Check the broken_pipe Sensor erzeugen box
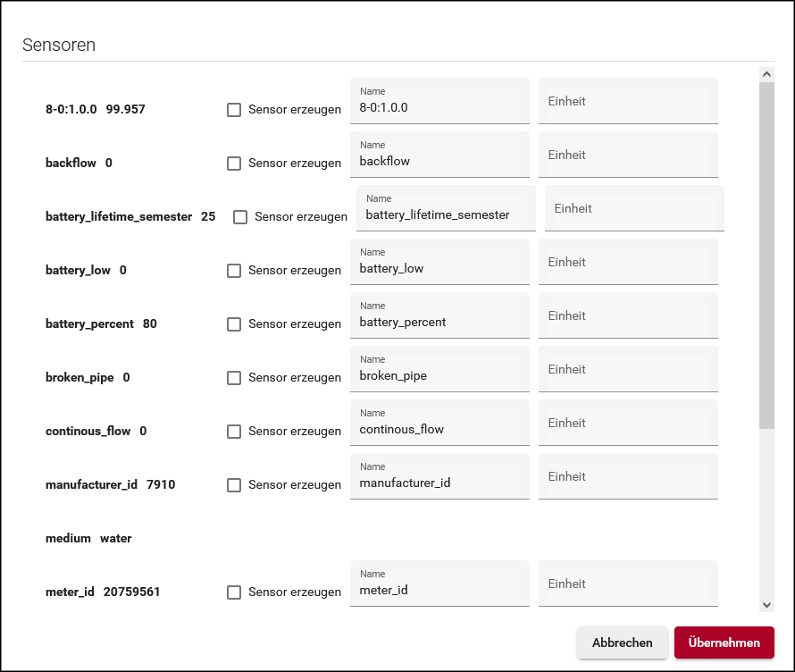795x672 pixels. [x=234, y=378]
